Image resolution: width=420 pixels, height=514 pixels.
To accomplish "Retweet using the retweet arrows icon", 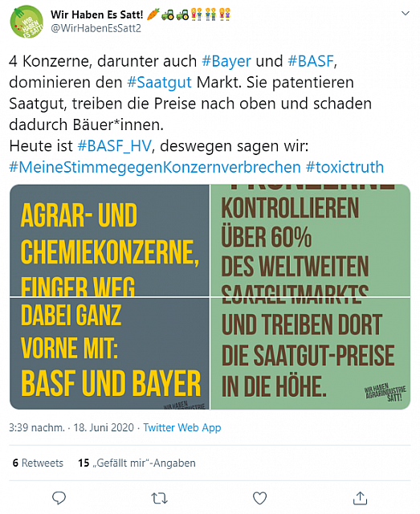I will click(x=160, y=498).
